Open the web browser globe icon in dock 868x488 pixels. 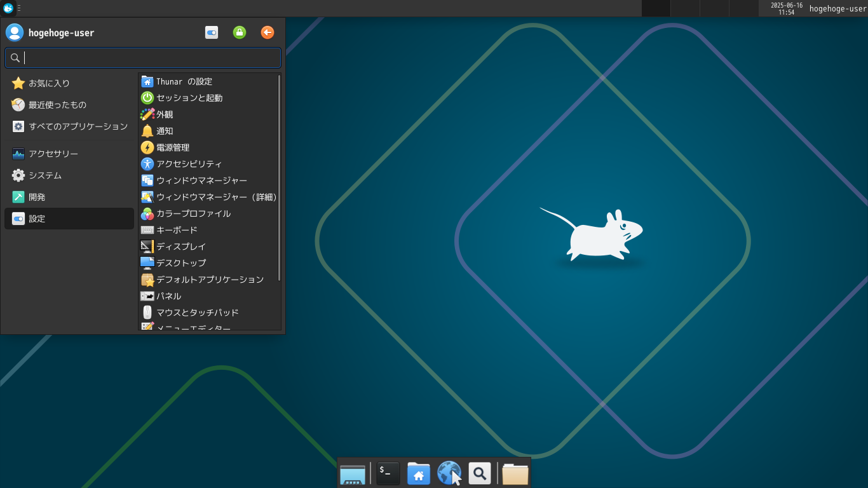pyautogui.click(x=449, y=473)
